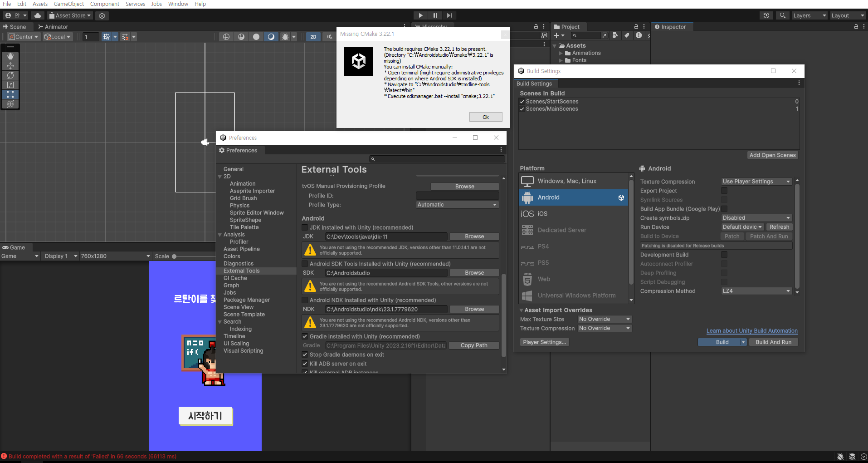
Task: Open the Unity cloud services icon
Action: click(38, 15)
